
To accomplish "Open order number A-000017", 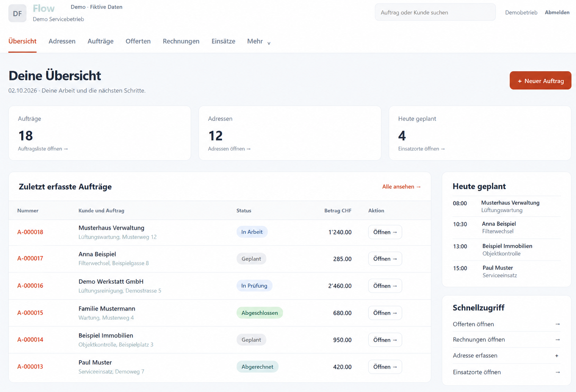I will 30,258.
